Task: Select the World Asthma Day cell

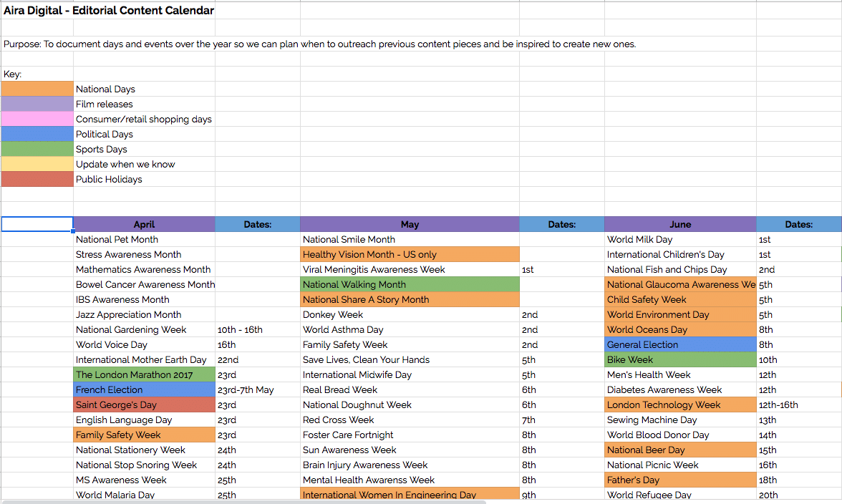Action: 410,329
